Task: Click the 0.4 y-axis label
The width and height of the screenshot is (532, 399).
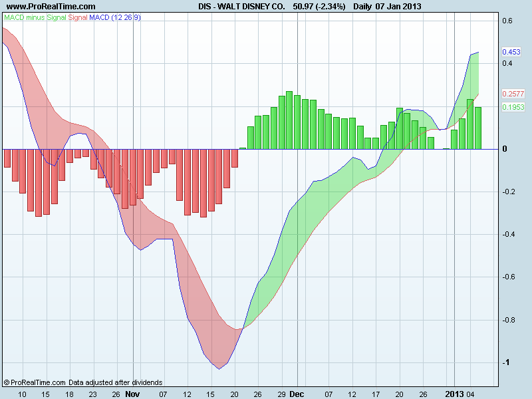Action: click(507, 63)
